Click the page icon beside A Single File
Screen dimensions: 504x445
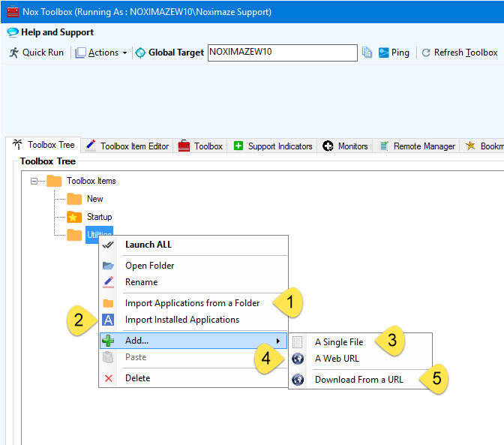click(x=298, y=342)
